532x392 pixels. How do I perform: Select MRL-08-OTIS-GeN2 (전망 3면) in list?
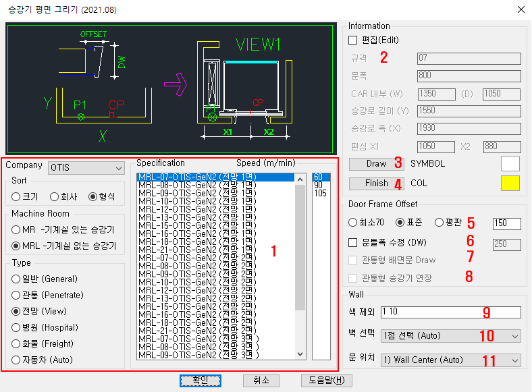pos(216,347)
